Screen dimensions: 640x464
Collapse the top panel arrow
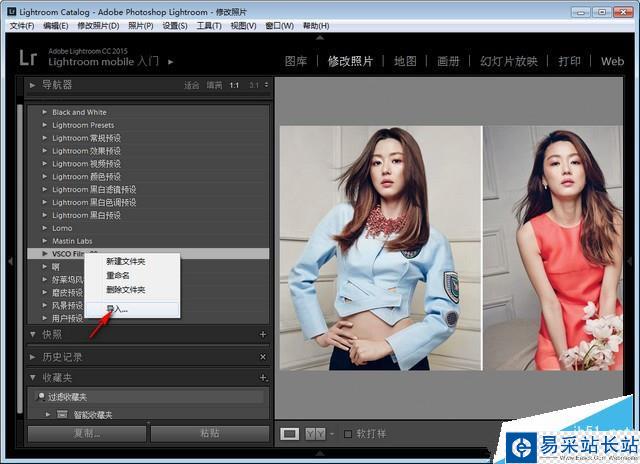320,38
